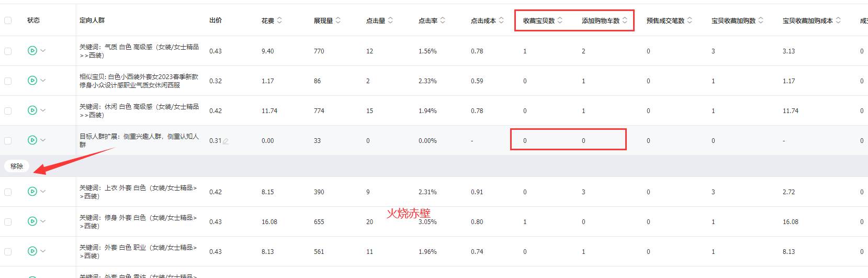Open keyword 外套 白色 职业 entry
This screenshot has width=868, height=278.
pyautogui.click(x=138, y=252)
